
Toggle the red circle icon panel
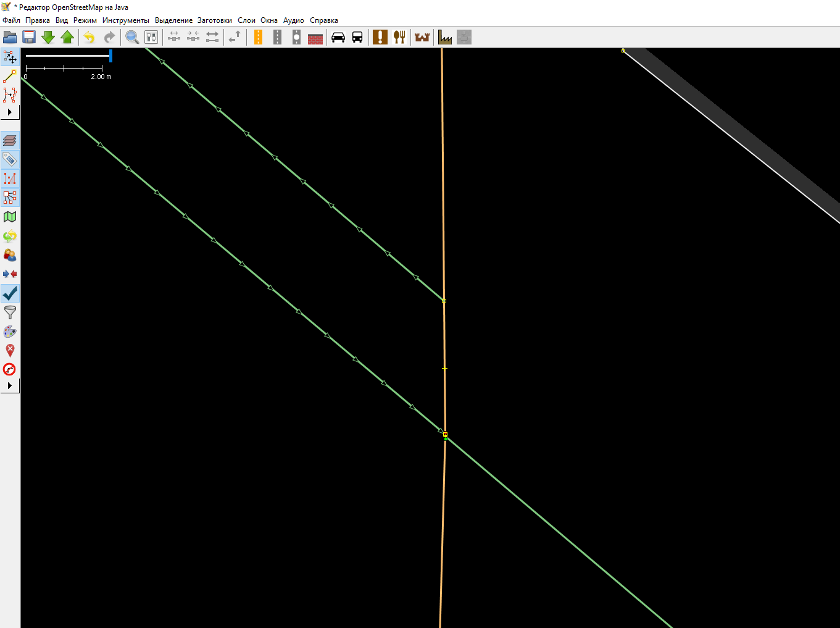click(x=10, y=370)
